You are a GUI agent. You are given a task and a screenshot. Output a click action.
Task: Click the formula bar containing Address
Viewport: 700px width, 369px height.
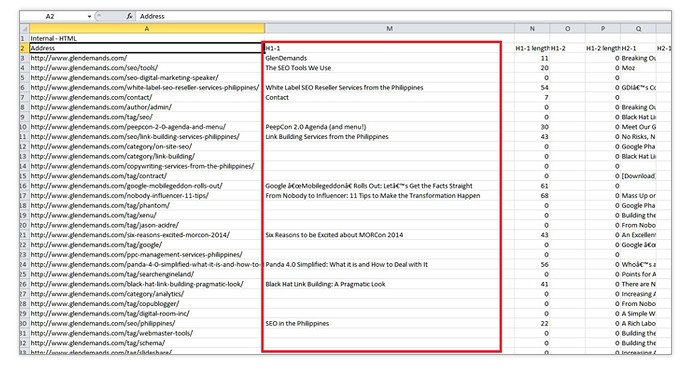(x=403, y=16)
